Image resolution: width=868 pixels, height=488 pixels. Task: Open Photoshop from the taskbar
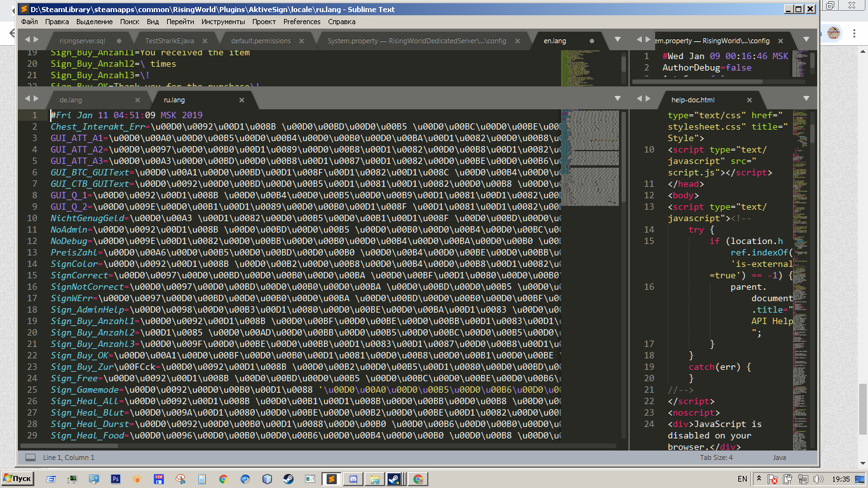116,479
